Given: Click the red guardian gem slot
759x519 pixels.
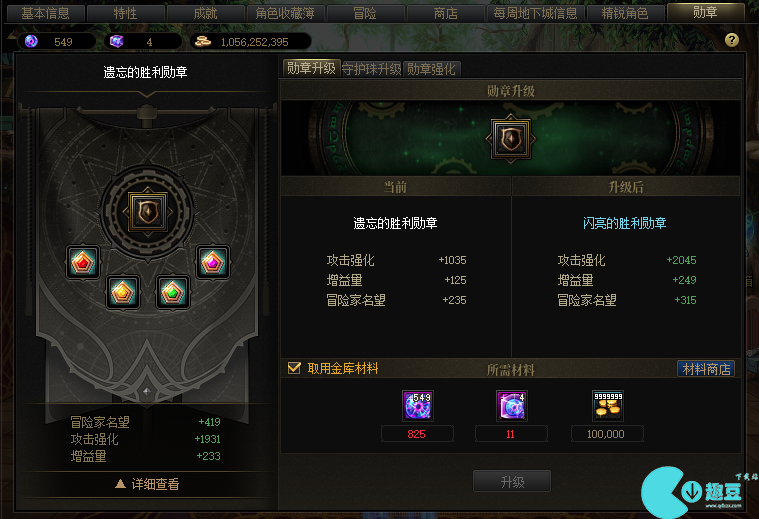Looking at the screenshot, I should (x=83, y=262).
